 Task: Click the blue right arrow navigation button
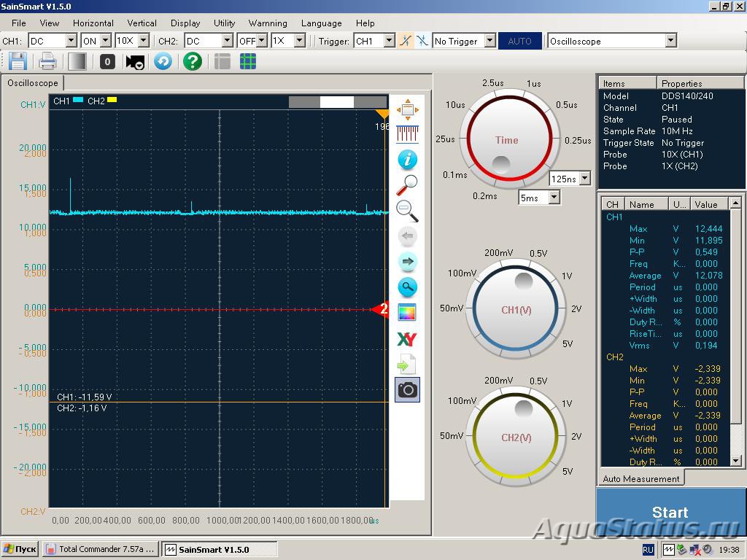[407, 262]
